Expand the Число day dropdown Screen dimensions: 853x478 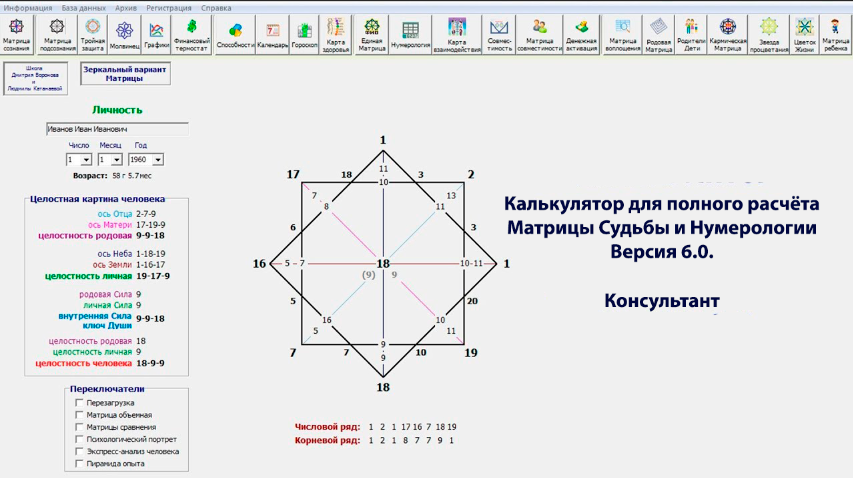86,160
